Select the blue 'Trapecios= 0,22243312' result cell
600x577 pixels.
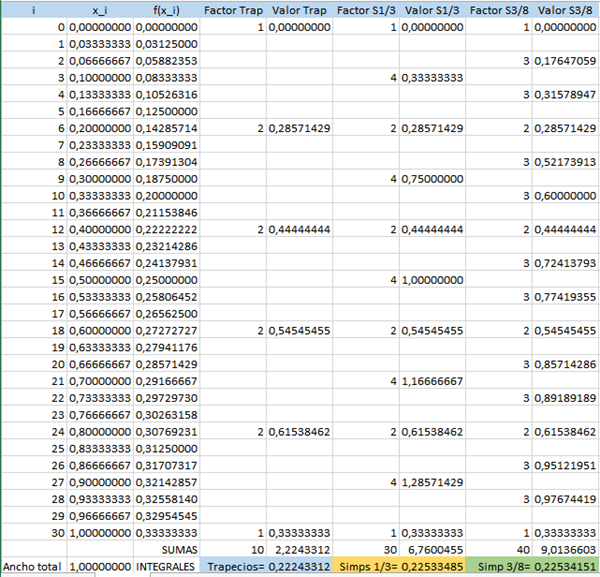266,567
